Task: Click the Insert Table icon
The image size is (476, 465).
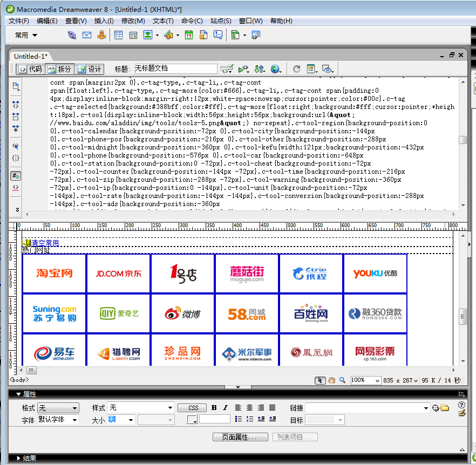Action: click(118, 35)
